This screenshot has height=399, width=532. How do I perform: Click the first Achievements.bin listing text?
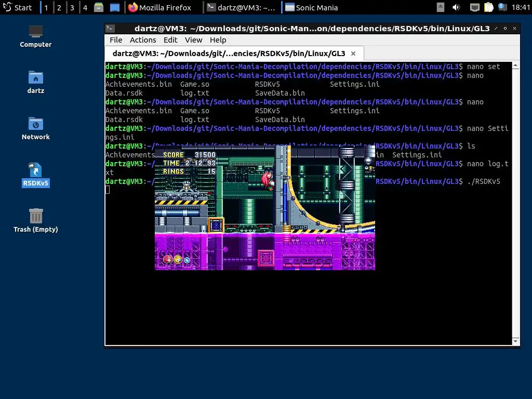tap(138, 84)
